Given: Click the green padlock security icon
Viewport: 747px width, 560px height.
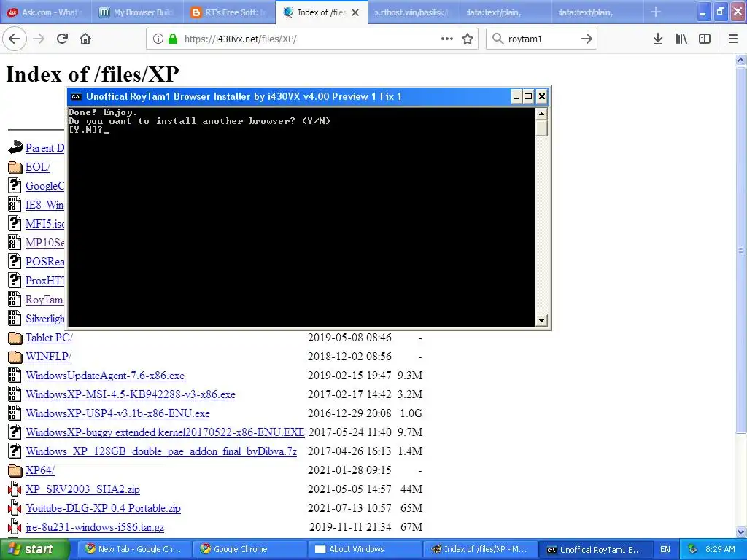Looking at the screenshot, I should (x=173, y=39).
